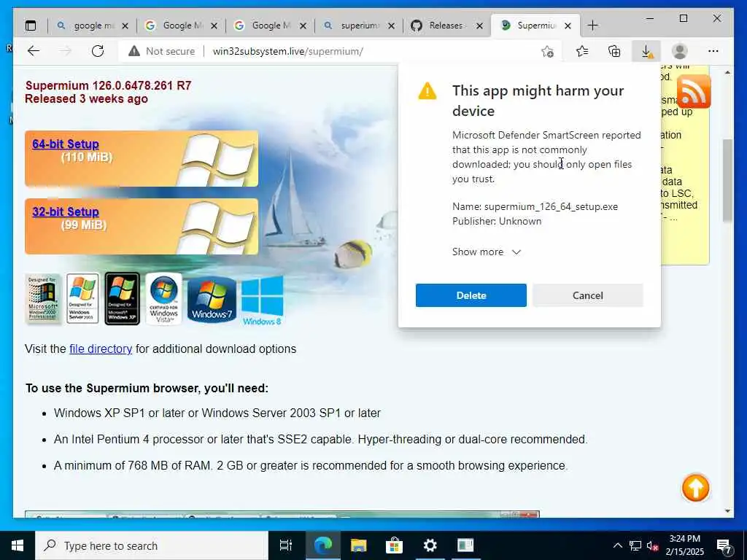The width and height of the screenshot is (747, 560).
Task: Open Settings and more ellipsis menu
Action: click(713, 51)
